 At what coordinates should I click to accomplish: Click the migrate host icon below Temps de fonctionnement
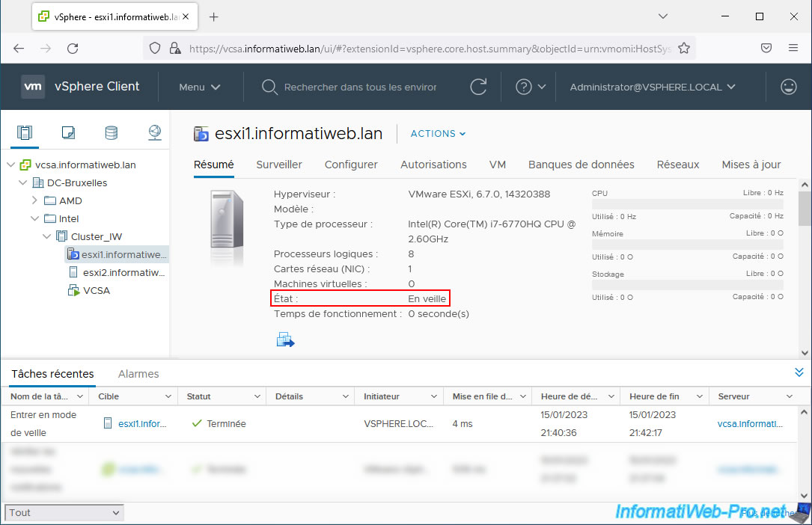(x=285, y=340)
